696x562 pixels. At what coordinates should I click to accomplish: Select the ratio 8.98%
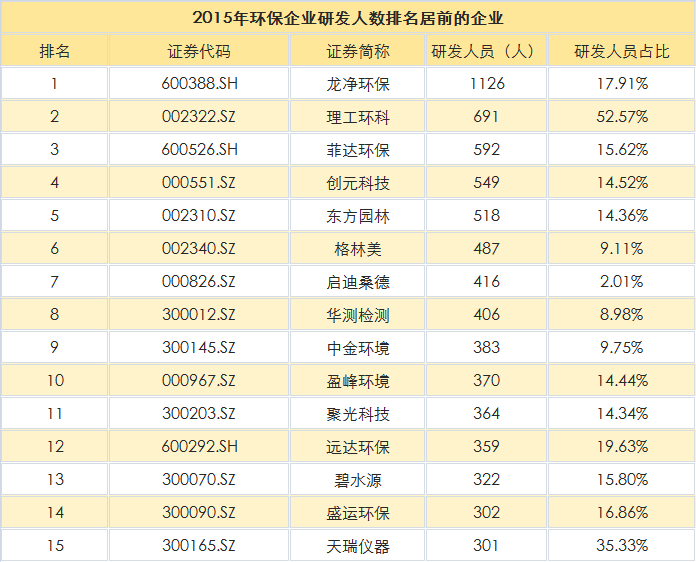coord(621,314)
